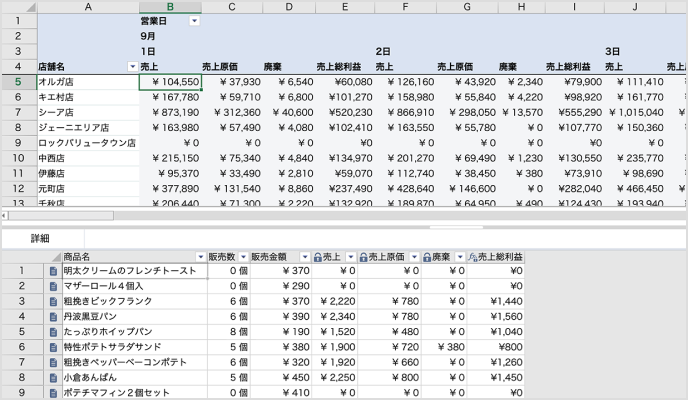Click document icon beside マザーロール4個入
Image resolution: width=688 pixels, height=400 pixels.
click(x=53, y=286)
